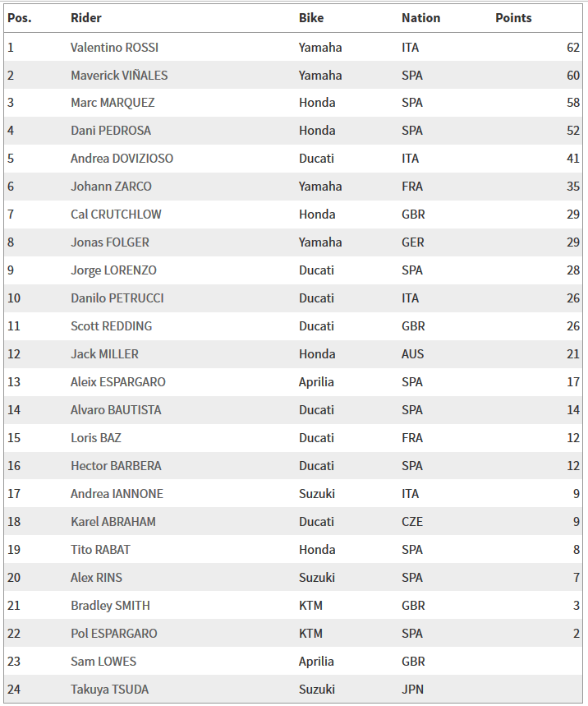Click Takuya TSUDA in last row
Screen dimensions: 588x706
pyautogui.click(x=109, y=689)
